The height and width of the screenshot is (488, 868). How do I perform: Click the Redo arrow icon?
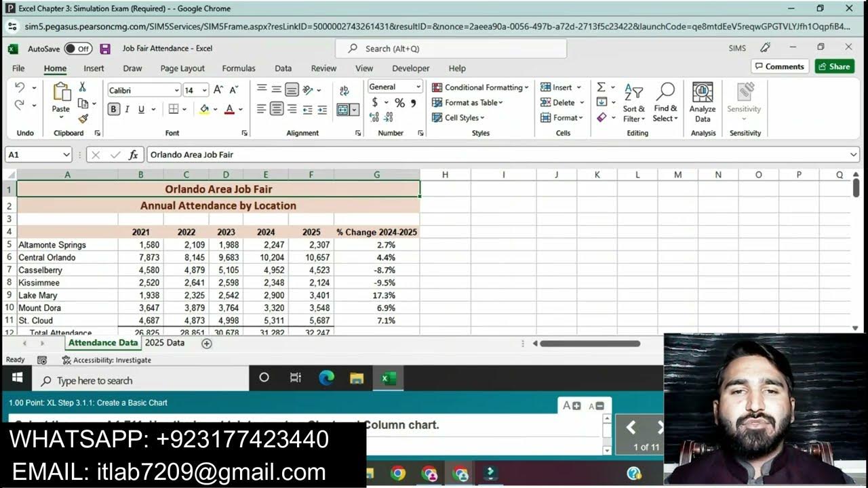pos(20,105)
